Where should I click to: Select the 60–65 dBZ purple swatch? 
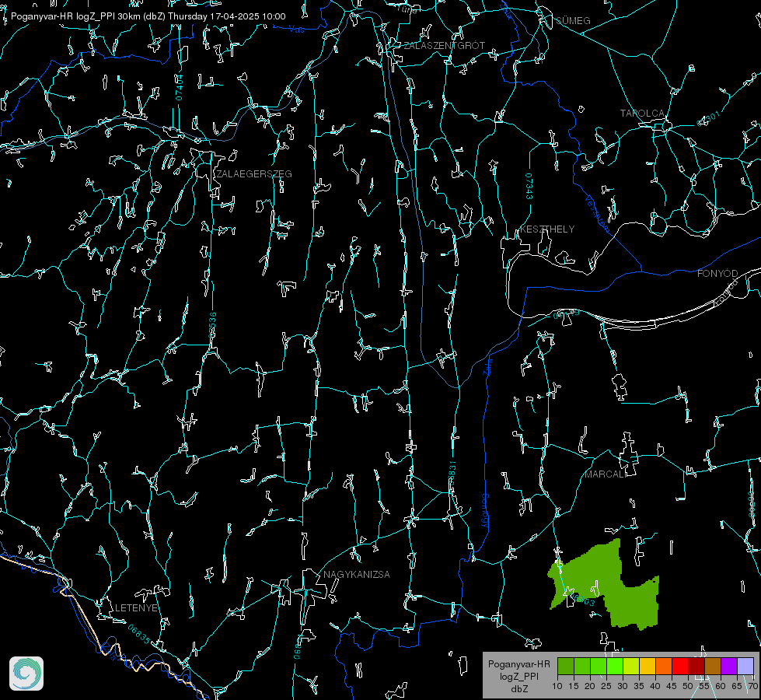point(728,666)
